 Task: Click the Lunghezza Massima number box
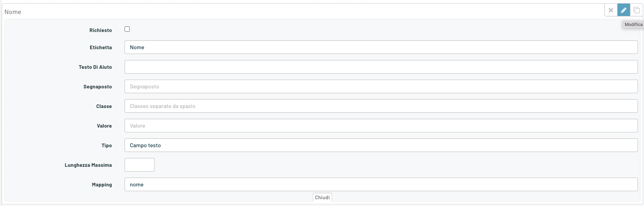(x=139, y=165)
